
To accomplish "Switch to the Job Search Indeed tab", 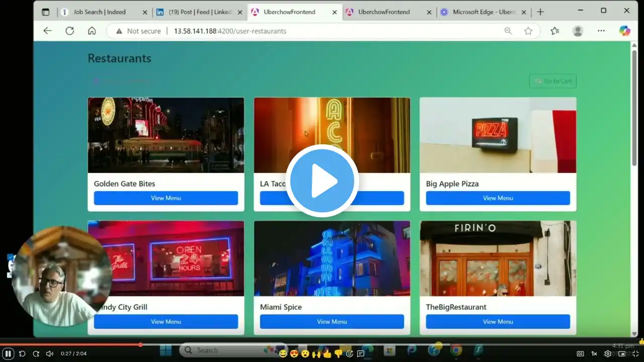I will click(x=100, y=12).
